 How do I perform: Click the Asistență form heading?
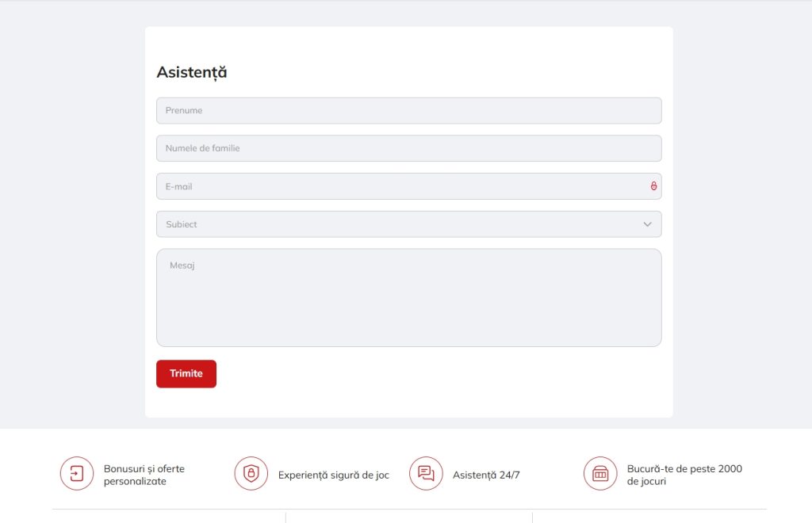pos(192,72)
